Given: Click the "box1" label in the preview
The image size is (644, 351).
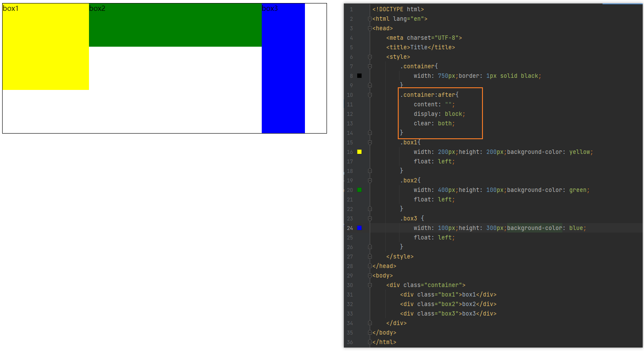Looking at the screenshot, I should 11,8.
